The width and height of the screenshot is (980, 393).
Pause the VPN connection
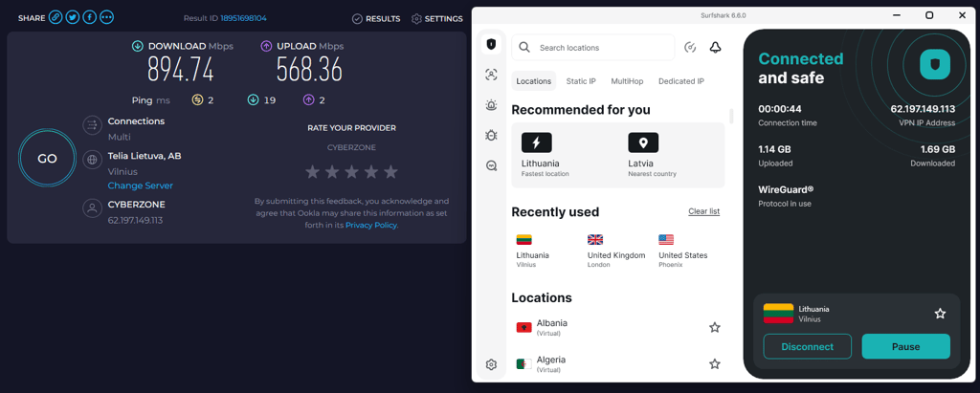pos(905,347)
